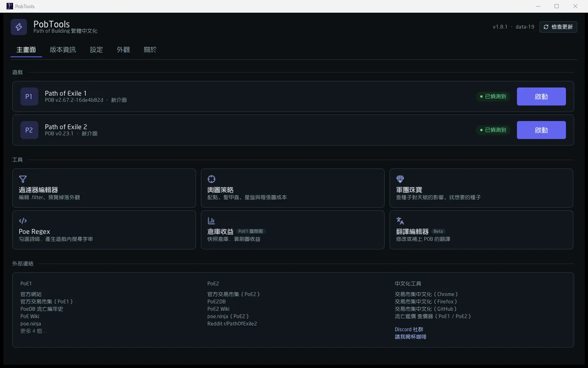Screen dimensions: 588x368
Task: Open 交易市集中文化（GitHub）link
Action: 426,309
